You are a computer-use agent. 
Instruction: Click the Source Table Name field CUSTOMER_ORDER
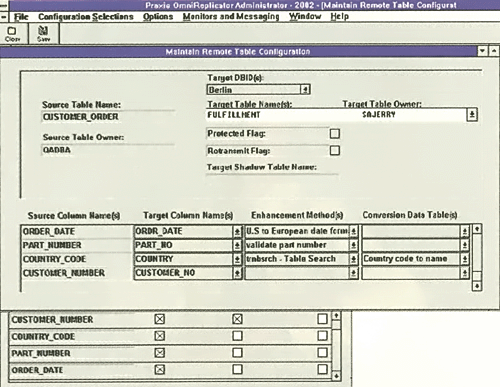[108, 117]
